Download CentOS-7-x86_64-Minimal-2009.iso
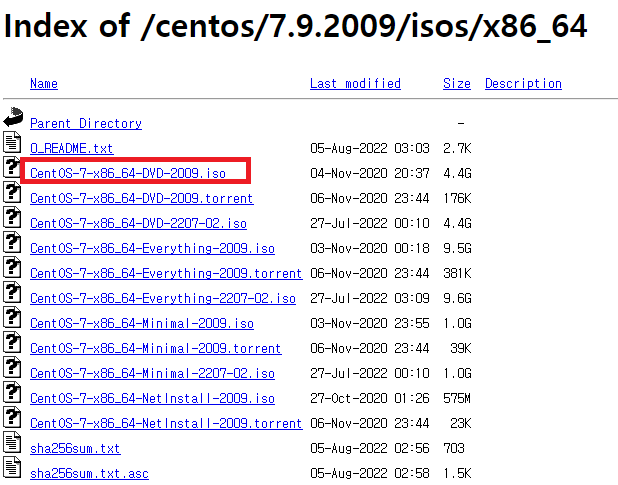This screenshot has width=618, height=485. pos(141,323)
